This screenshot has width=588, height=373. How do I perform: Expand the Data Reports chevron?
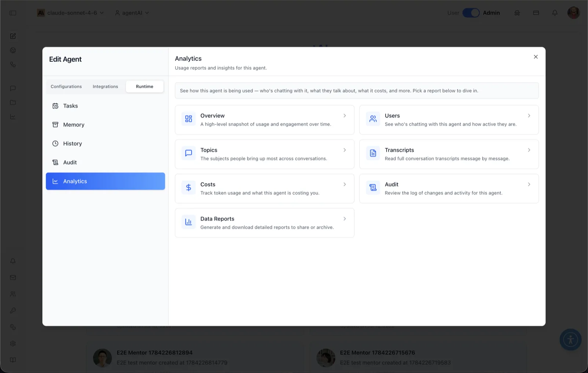[345, 219]
